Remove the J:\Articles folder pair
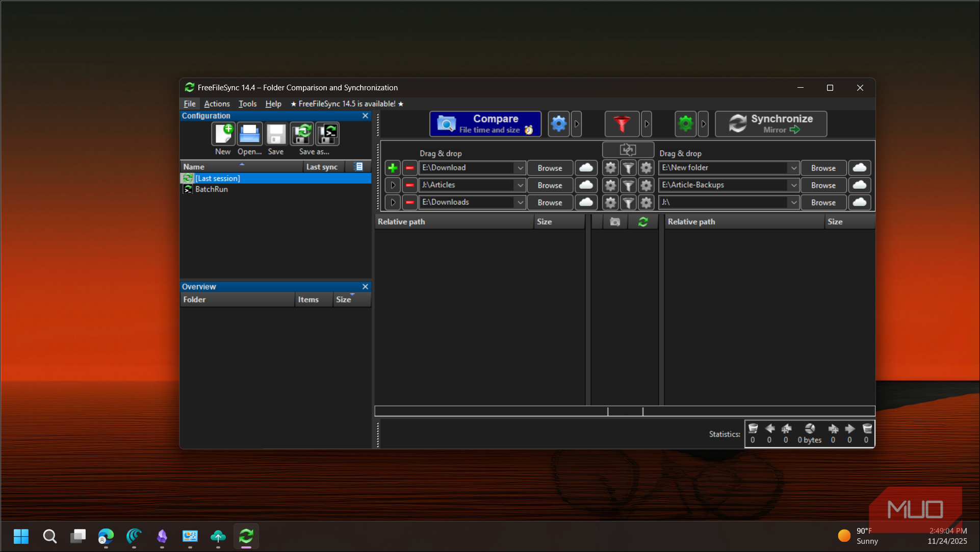The height and width of the screenshot is (552, 980). pos(409,185)
